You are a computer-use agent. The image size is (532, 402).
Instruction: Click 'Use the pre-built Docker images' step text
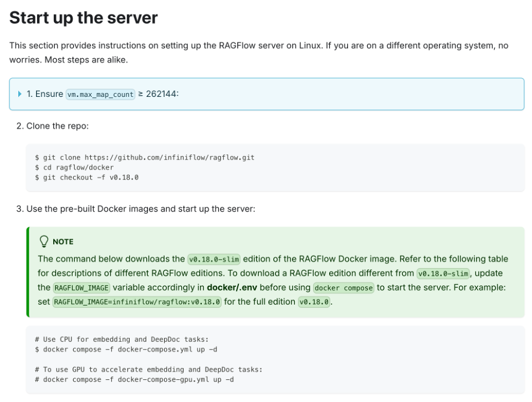(141, 209)
